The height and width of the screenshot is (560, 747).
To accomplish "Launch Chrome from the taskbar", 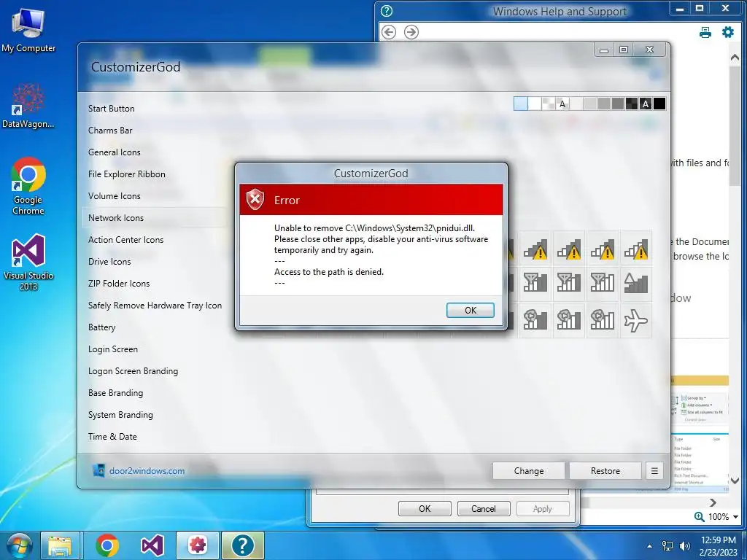I will click(x=107, y=545).
